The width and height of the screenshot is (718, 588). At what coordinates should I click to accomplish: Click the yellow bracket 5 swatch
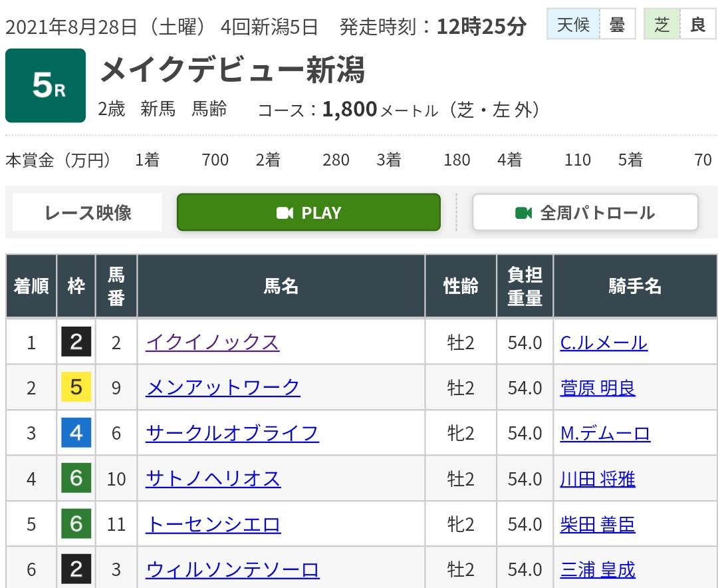coord(76,388)
